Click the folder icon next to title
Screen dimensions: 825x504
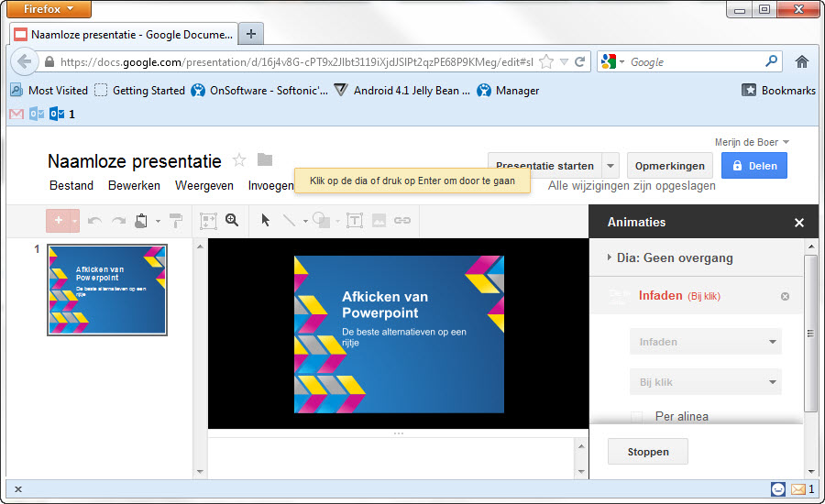[x=265, y=159]
